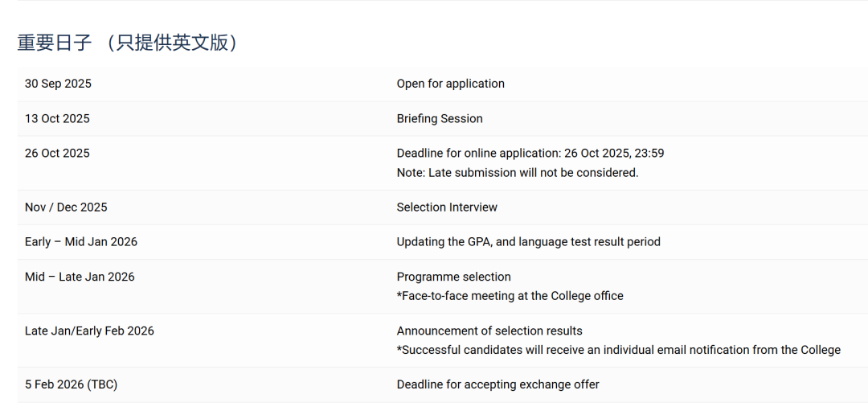Click the 30 Sep 2025 date cell
Screen dimensions: 868x415
58,84
